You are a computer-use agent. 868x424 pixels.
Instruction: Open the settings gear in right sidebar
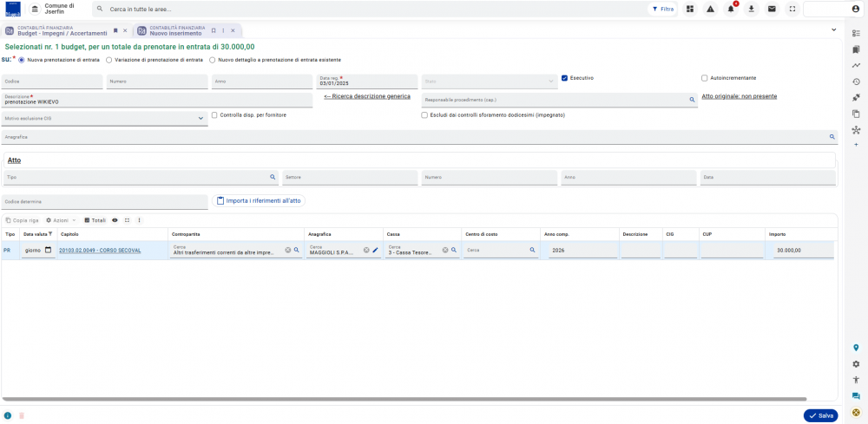[856, 364]
